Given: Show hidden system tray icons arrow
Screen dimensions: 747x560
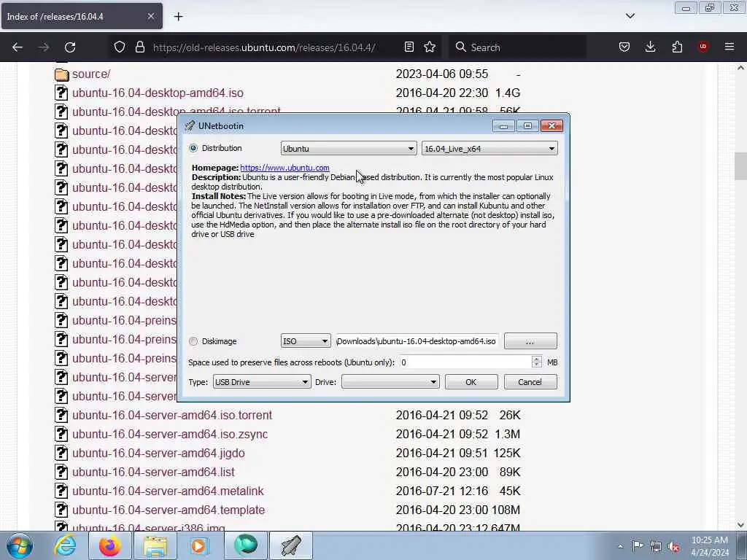Looking at the screenshot, I should pyautogui.click(x=620, y=547).
